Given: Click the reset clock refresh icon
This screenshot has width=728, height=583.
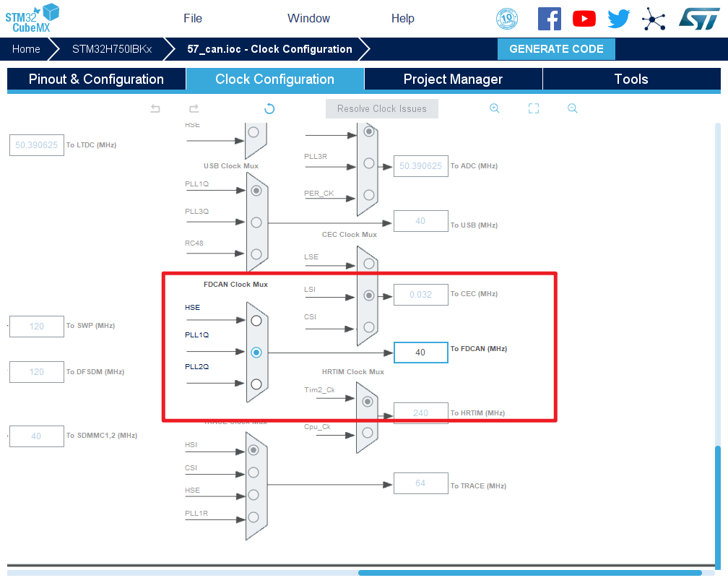Looking at the screenshot, I should point(269,108).
